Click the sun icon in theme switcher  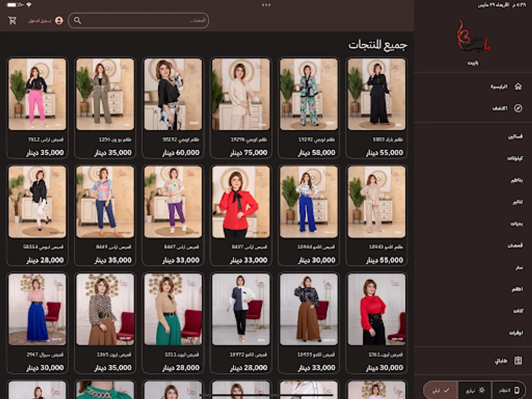pyautogui.click(x=482, y=391)
